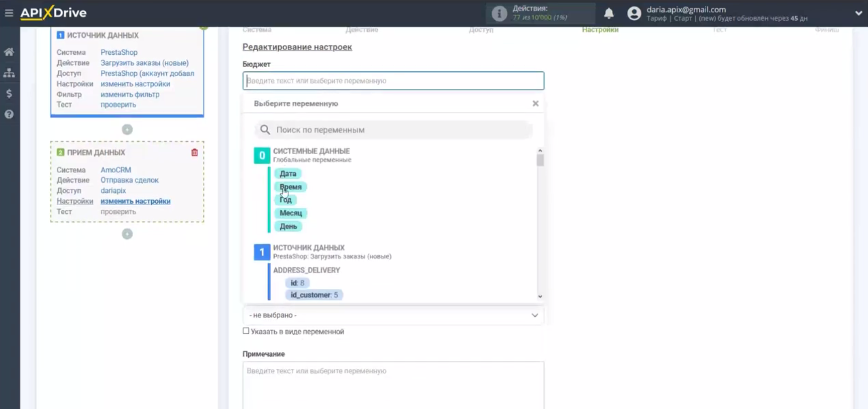The image size is (868, 409).
Task: Click the user account avatar icon
Action: point(634,13)
